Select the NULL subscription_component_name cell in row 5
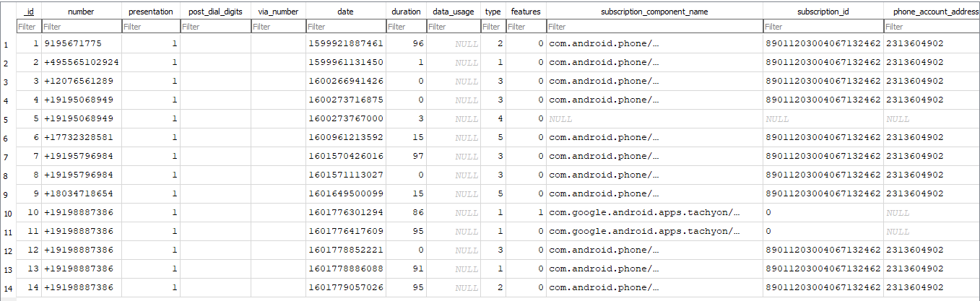980x301 pixels. pyautogui.click(x=654, y=118)
